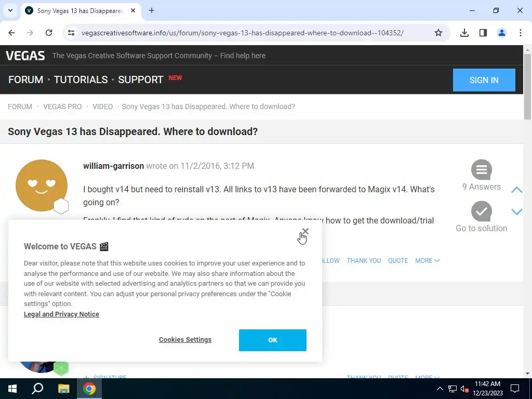
Task: Jump to next post with down chevron
Action: [517, 212]
